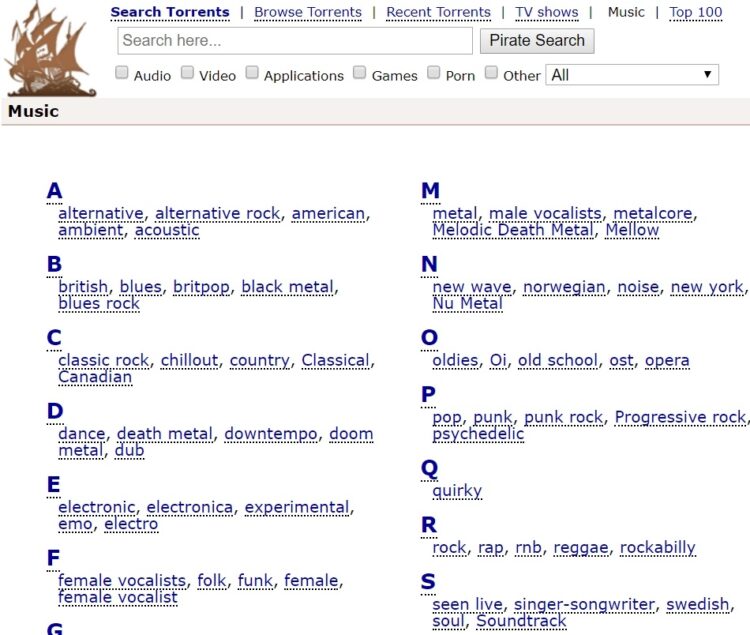Image resolution: width=750 pixels, height=635 pixels.
Task: Open the new wave genre
Action: click(x=472, y=287)
